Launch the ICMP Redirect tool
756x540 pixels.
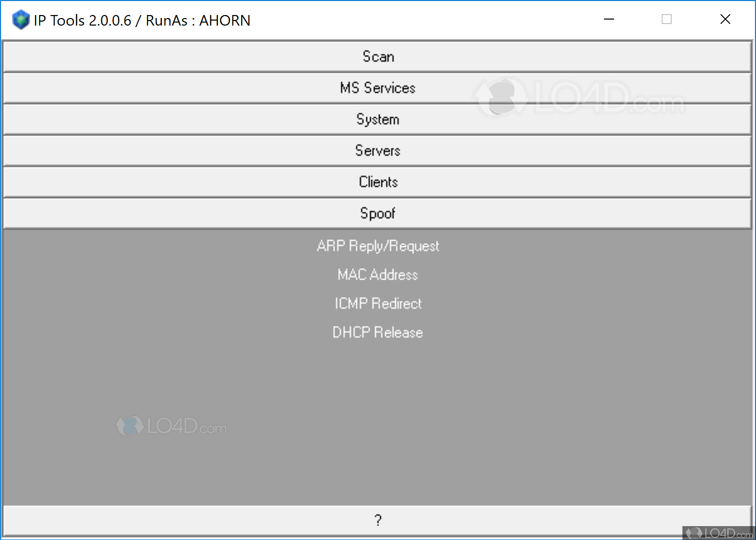tap(378, 303)
